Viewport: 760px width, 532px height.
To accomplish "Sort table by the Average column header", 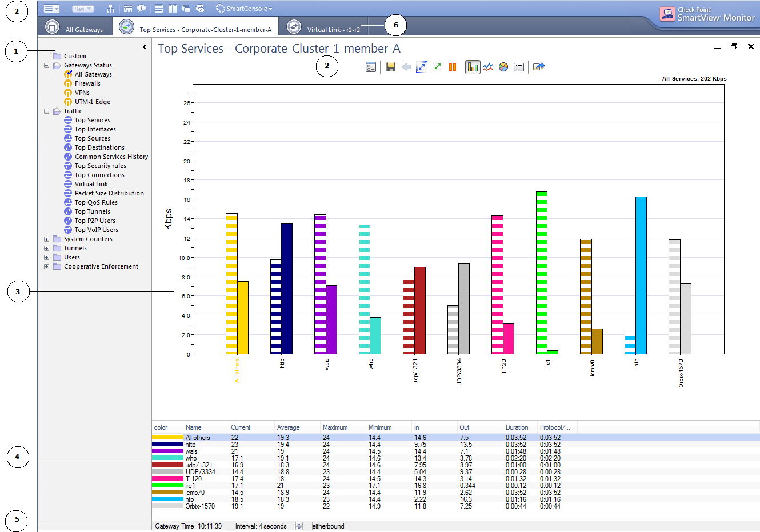I will click(297, 427).
